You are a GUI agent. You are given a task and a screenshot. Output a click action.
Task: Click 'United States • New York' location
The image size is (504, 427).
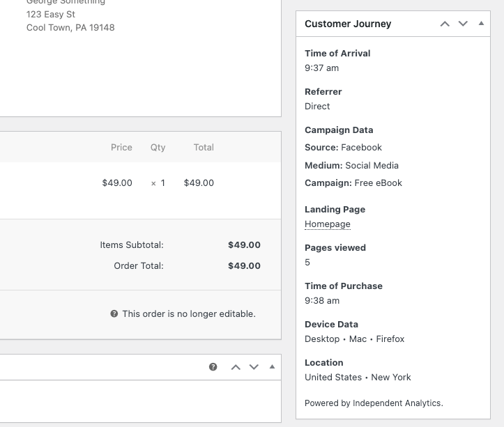358,378
